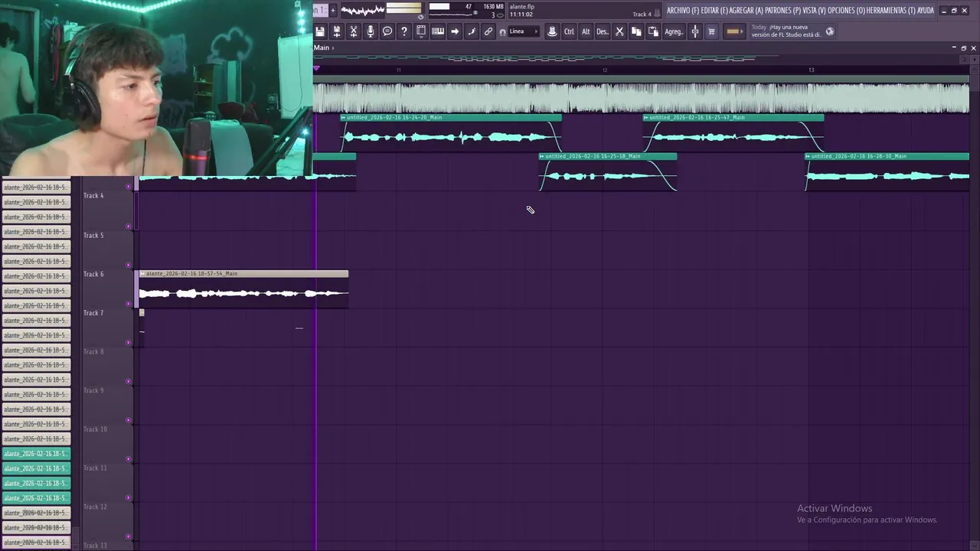Click the copy pages icon

coord(636,31)
